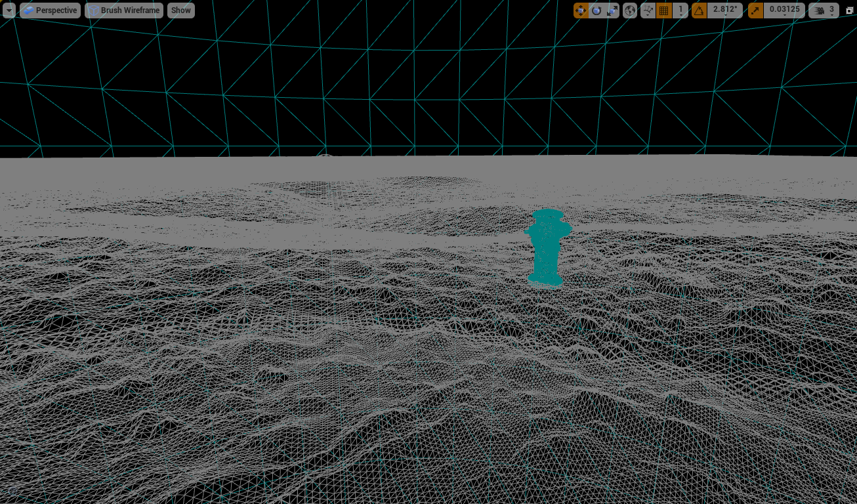Open the Perspective viewport menu
This screenshot has width=857, height=504.
pyautogui.click(x=50, y=10)
